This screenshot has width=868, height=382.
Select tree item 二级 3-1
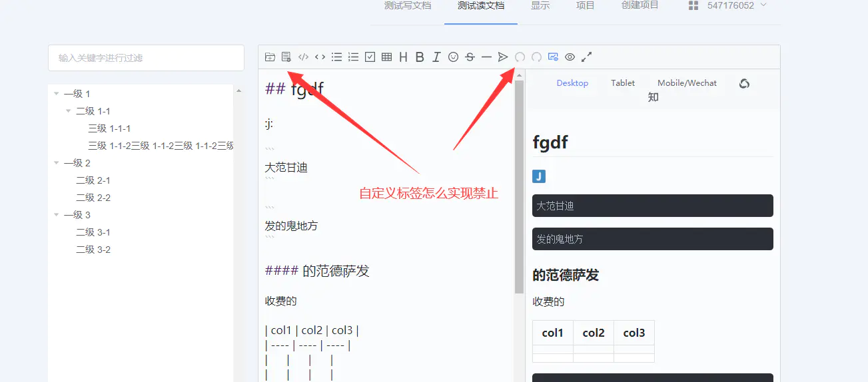click(93, 232)
